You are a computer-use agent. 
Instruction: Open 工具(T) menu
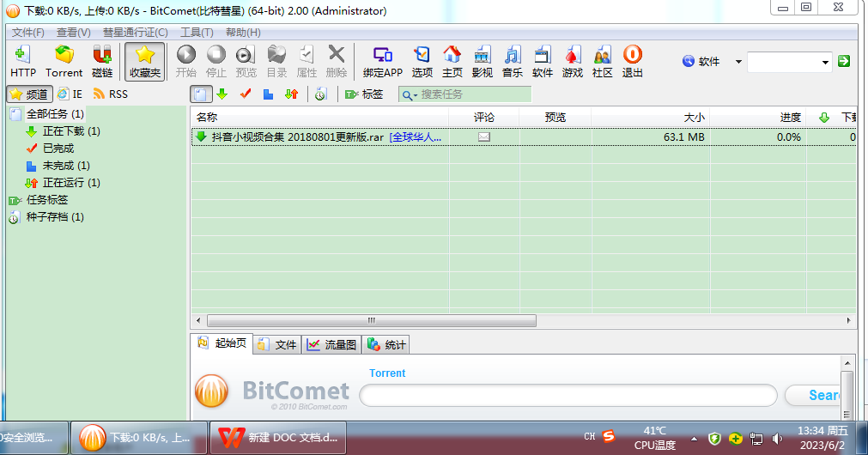point(197,33)
